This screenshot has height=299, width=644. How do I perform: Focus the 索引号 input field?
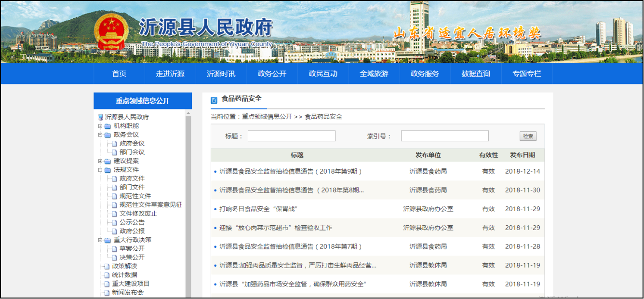pyautogui.click(x=444, y=136)
